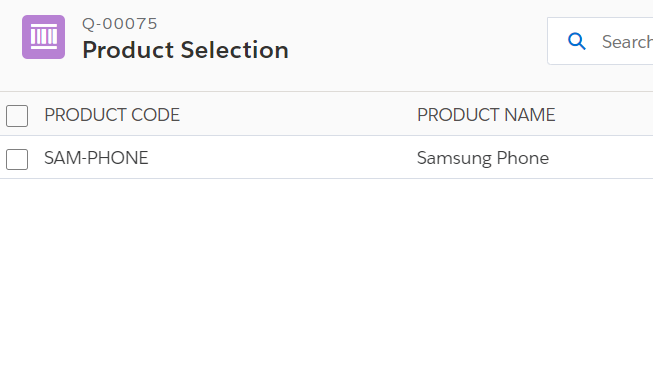The height and width of the screenshot is (385, 653).
Task: Click the blank space between SAM-PHONE and Samsung Phone
Action: click(x=282, y=158)
